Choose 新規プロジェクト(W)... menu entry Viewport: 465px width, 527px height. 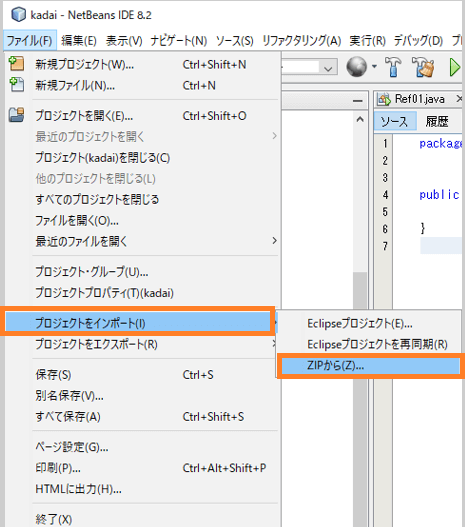142,65
